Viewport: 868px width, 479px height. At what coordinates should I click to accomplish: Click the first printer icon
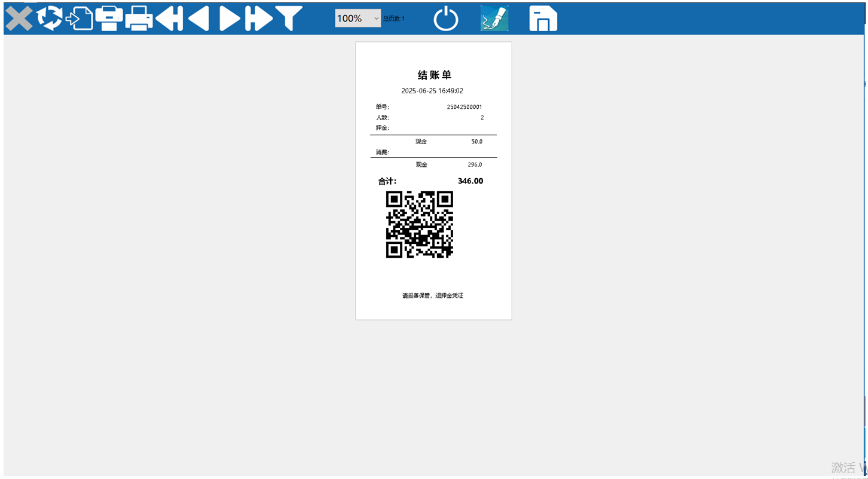[x=109, y=19]
